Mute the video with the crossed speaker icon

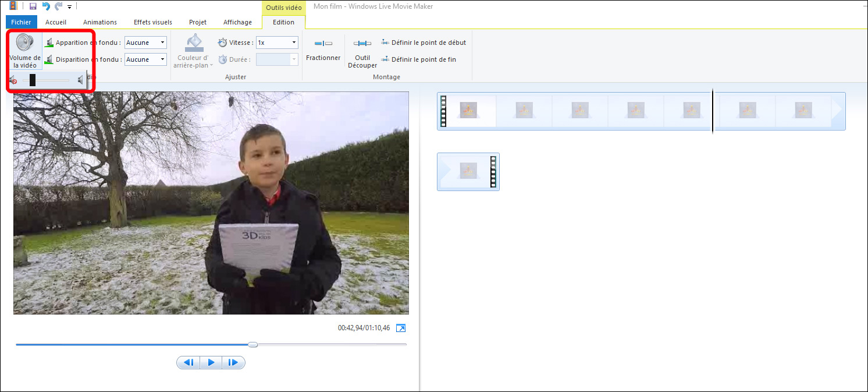(13, 80)
